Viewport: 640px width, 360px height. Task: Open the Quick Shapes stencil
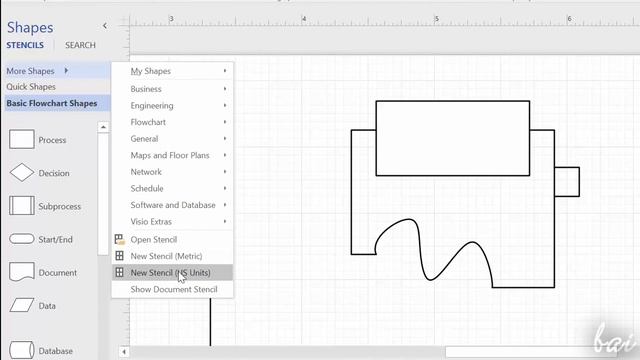pos(31,87)
